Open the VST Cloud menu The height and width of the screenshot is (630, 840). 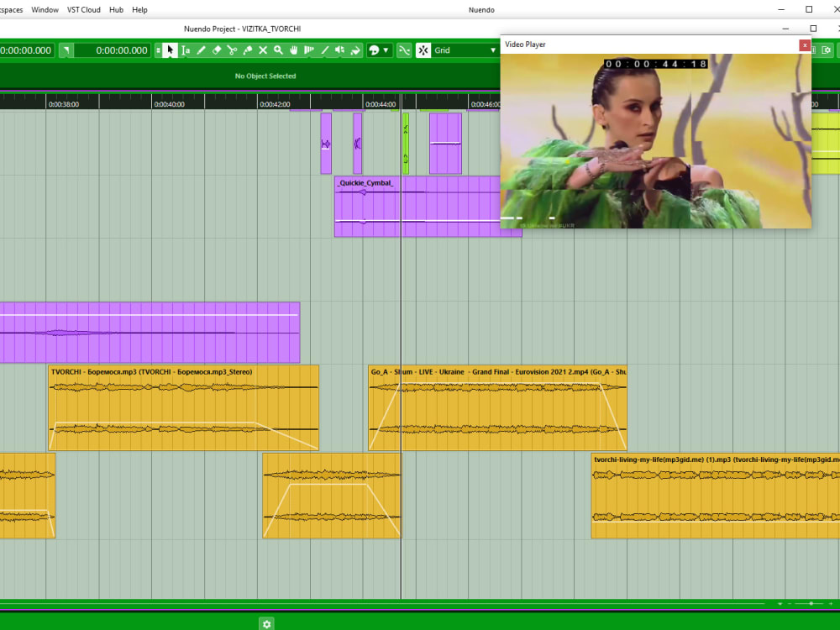[83, 9]
